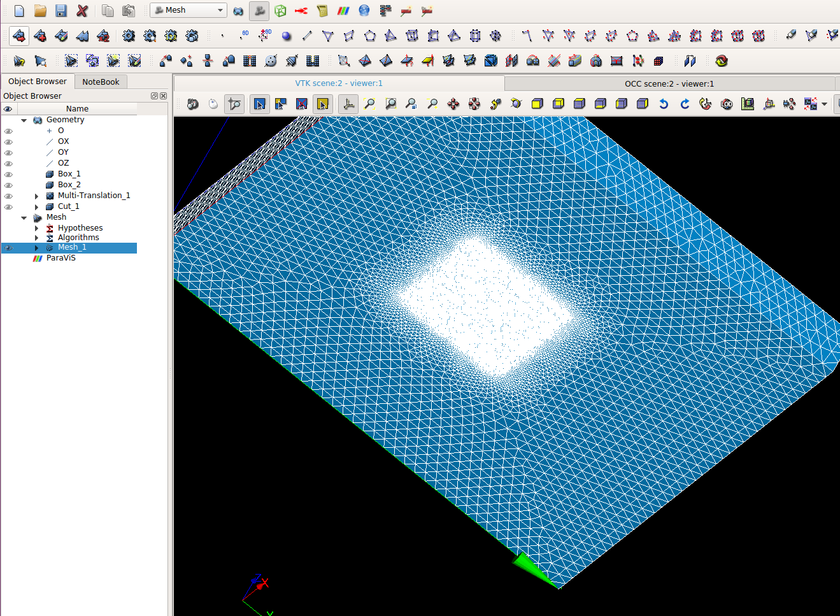Expand the Hypotheses tree node

36,228
